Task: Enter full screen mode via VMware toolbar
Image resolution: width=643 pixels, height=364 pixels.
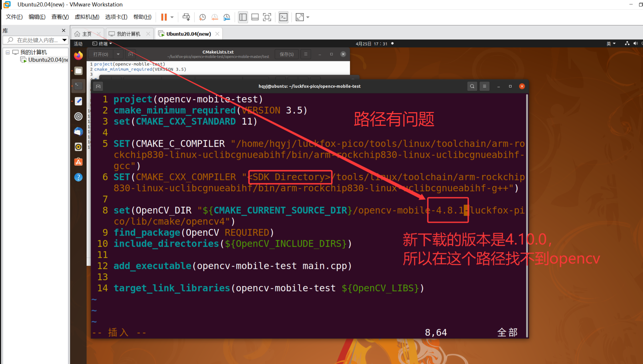Action: (x=267, y=17)
